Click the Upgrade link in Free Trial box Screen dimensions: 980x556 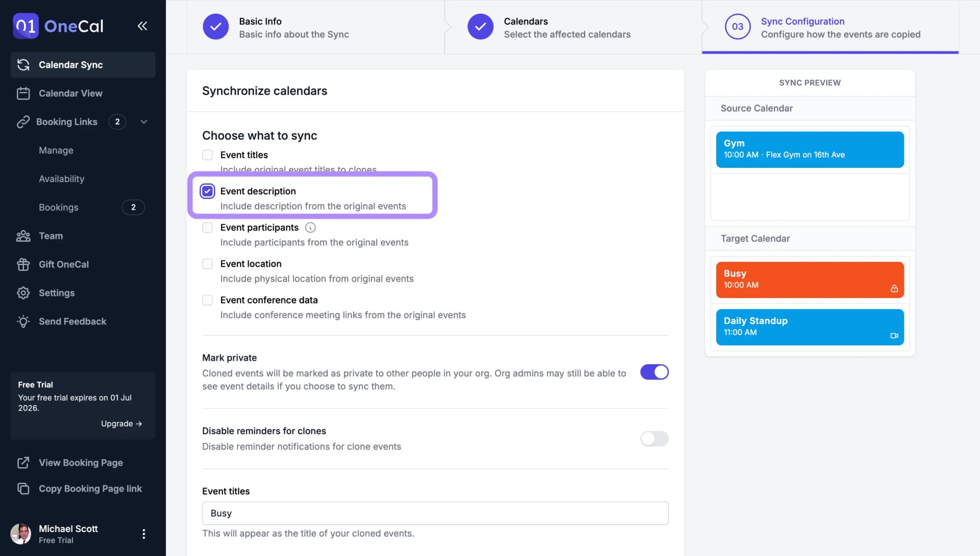point(121,423)
